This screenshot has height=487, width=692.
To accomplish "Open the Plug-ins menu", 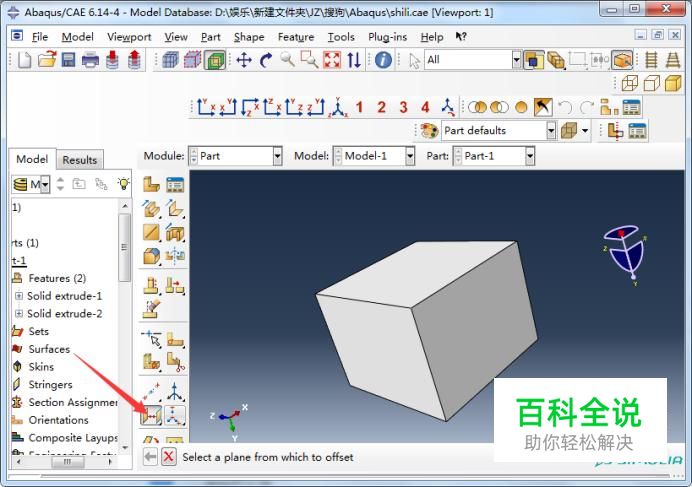I will click(387, 37).
